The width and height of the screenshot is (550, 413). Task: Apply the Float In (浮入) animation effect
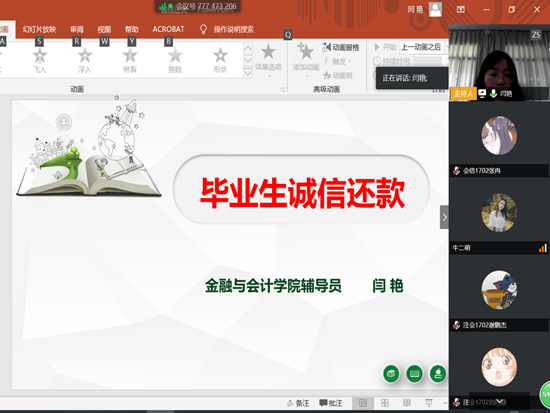(x=85, y=60)
